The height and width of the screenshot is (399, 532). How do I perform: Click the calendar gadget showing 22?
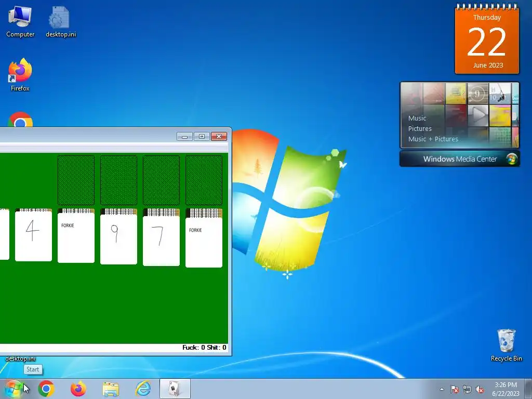[x=487, y=38]
